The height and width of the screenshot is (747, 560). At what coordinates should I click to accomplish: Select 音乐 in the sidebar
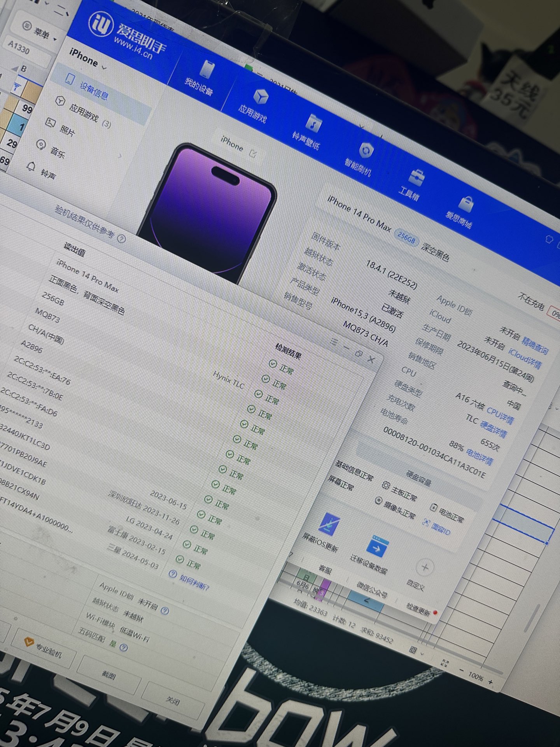pos(51,149)
